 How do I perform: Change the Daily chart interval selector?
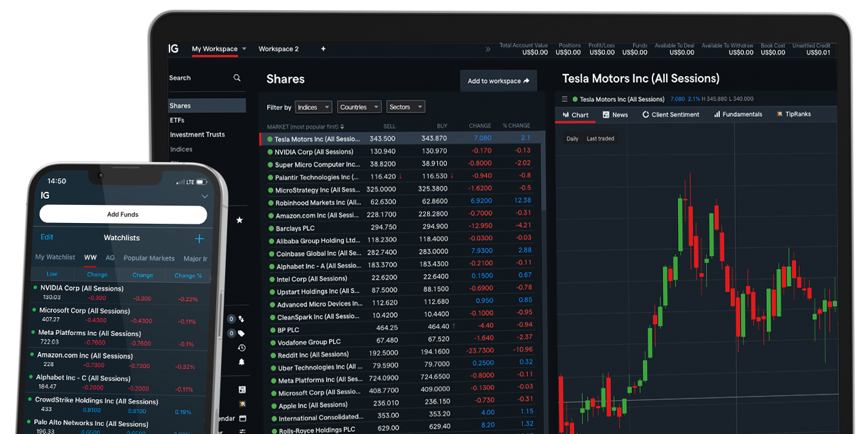[572, 138]
